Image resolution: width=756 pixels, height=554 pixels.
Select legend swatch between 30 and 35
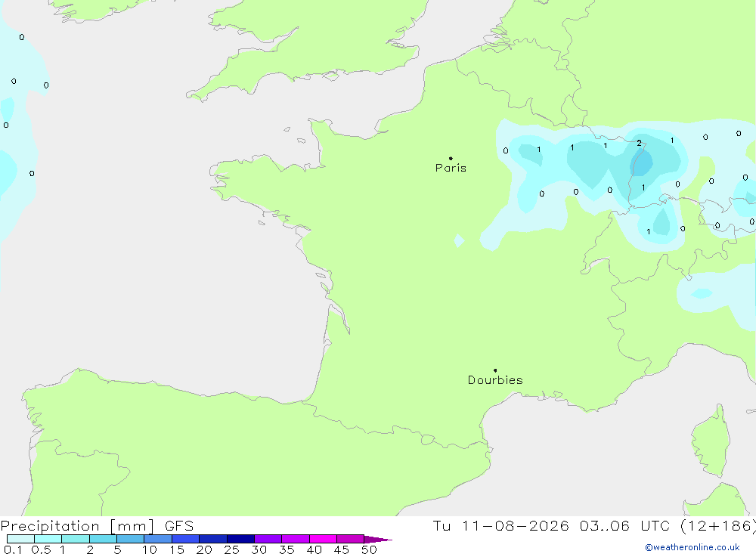[268, 539]
